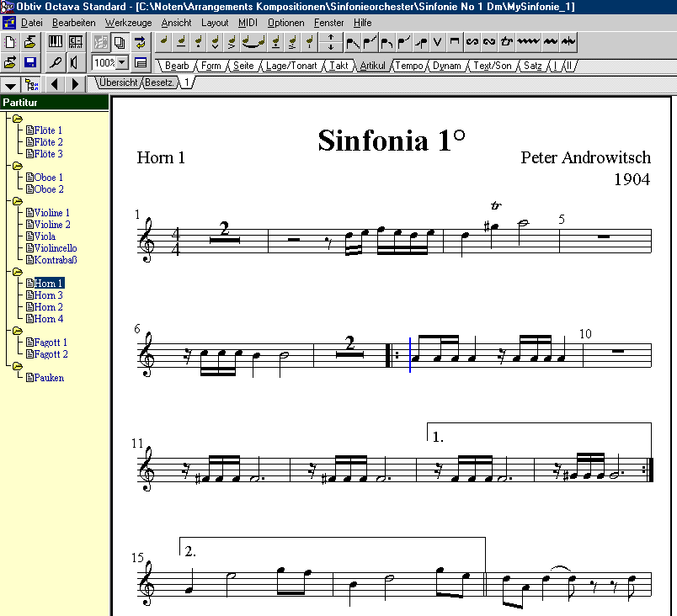Select Pauken in the Partitur tree
The width and height of the screenshot is (677, 616).
point(48,378)
